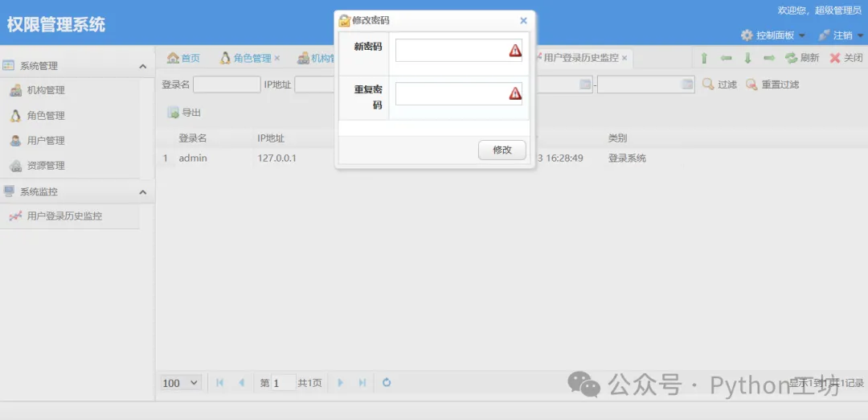Click the 修改 button
The height and width of the screenshot is (420, 868).
pos(502,150)
